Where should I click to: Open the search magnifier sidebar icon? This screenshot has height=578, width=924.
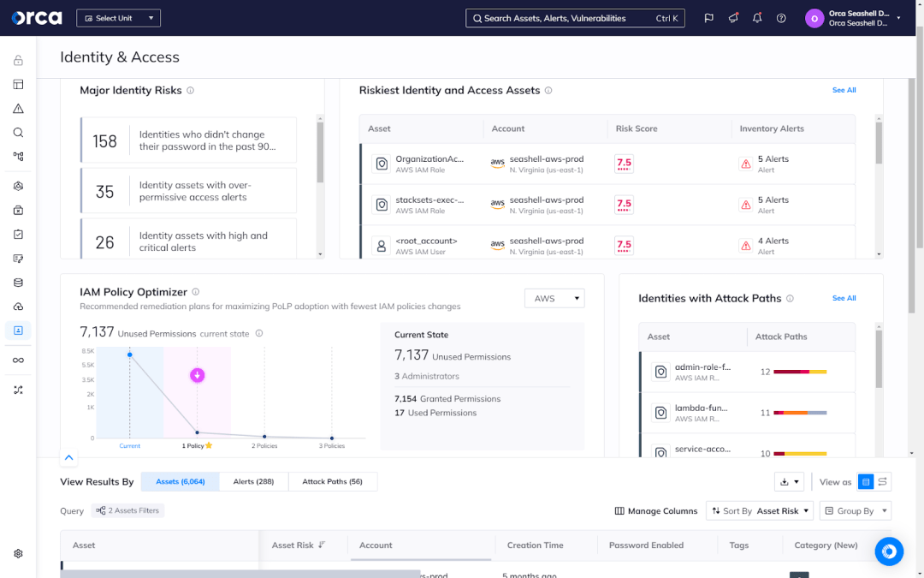coord(18,133)
